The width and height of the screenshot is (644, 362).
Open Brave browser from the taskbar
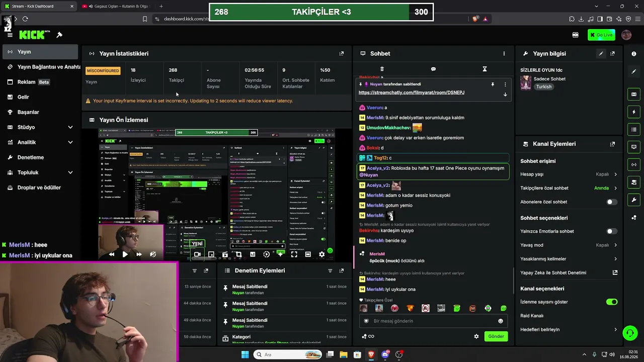click(371, 354)
